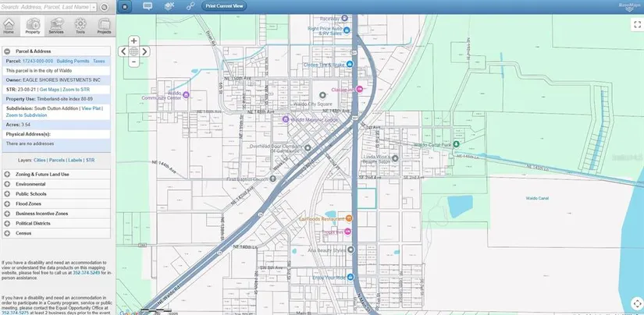Expand Zoning & Future Land Use section

7,174
